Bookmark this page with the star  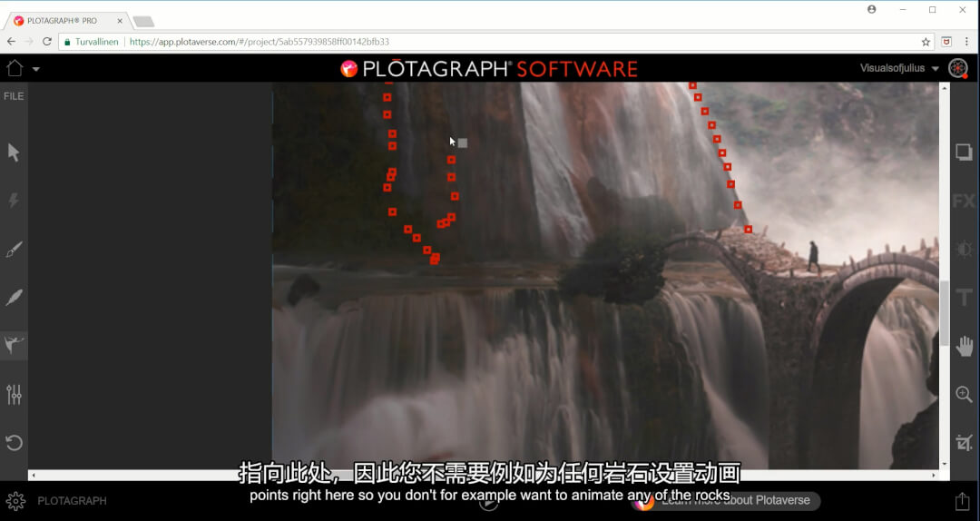tap(926, 42)
